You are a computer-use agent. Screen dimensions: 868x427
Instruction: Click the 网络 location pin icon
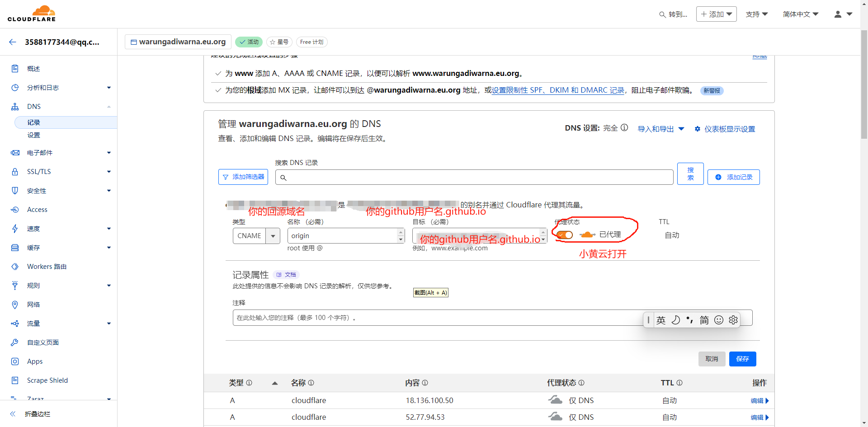15,305
